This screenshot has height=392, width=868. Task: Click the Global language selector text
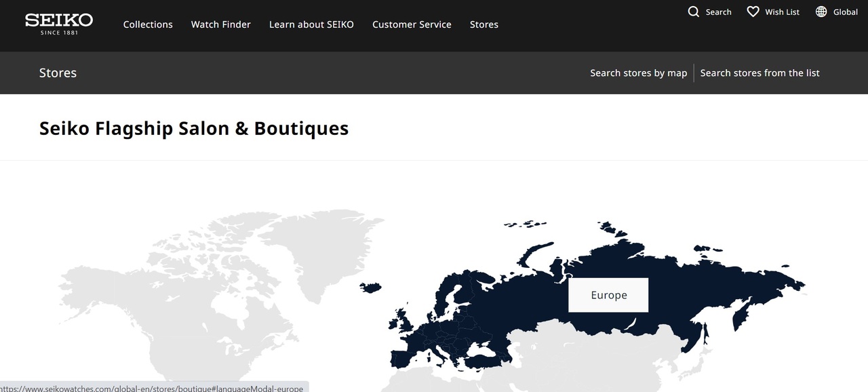pyautogui.click(x=846, y=12)
